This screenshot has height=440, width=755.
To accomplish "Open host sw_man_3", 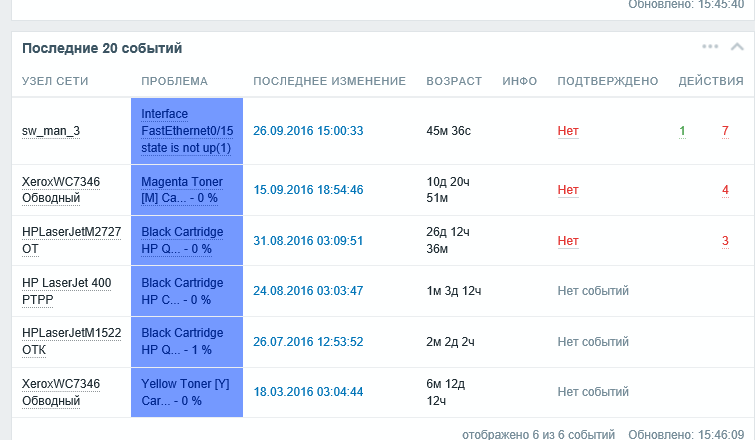I will point(50,131).
